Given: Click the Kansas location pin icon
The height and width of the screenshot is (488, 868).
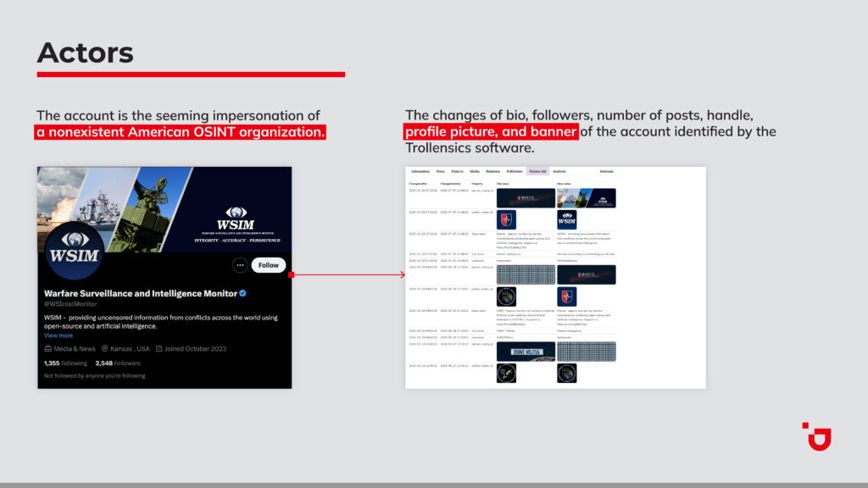Looking at the screenshot, I should pos(105,348).
